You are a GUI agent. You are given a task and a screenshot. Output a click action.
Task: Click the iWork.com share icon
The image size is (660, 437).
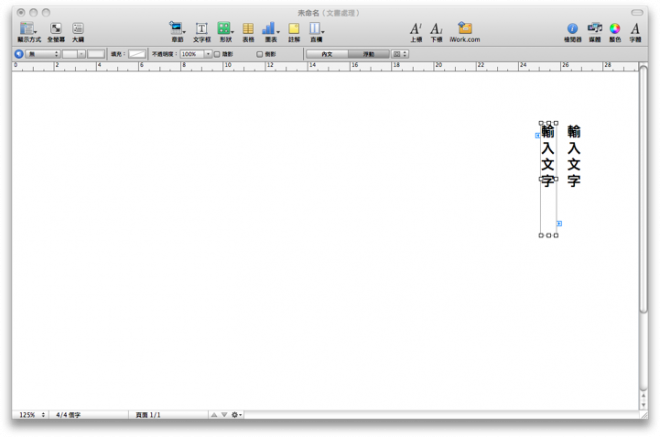tap(465, 29)
